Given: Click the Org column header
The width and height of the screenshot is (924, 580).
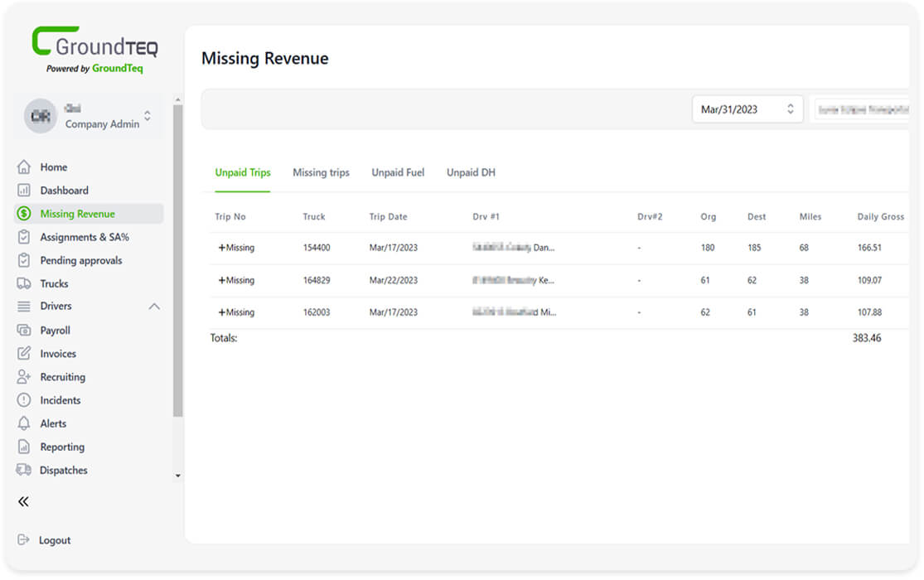Looking at the screenshot, I should point(709,217).
